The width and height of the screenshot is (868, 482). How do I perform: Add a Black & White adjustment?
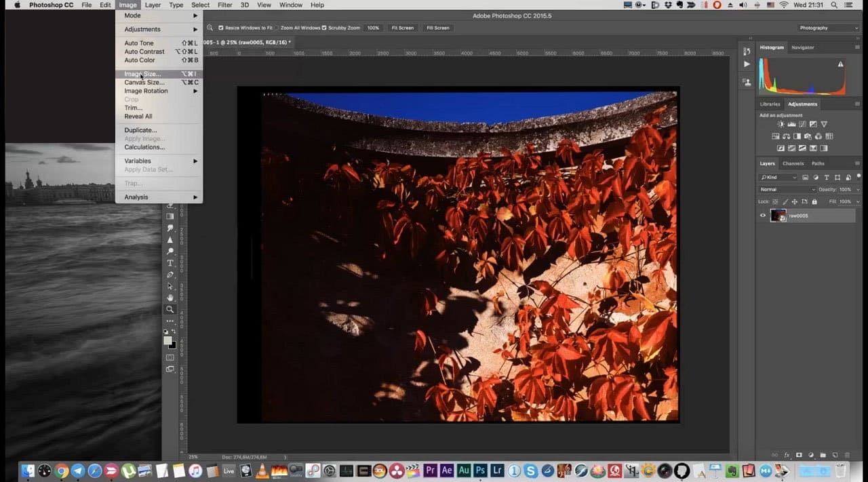797,136
